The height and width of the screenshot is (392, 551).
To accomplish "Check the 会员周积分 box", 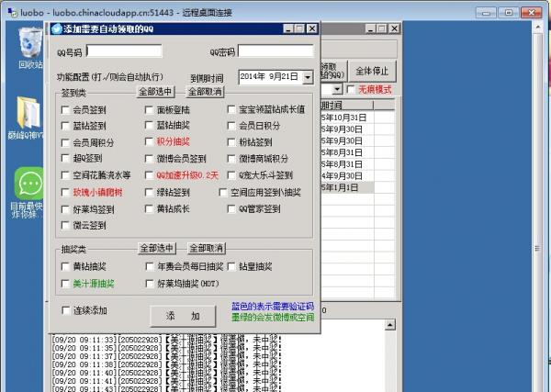I will coord(65,142).
